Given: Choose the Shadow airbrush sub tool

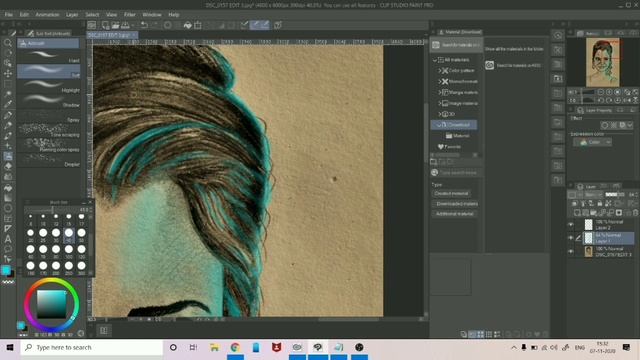Looking at the screenshot, I should point(49,101).
